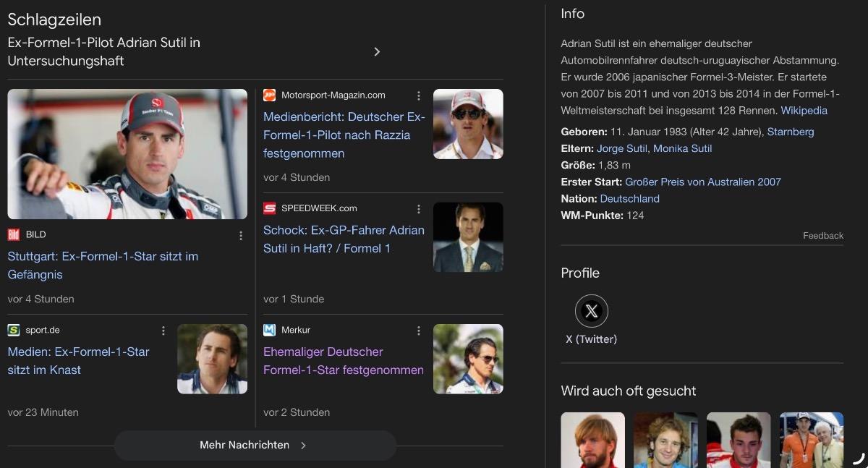
Task: Follow the Jorge Sutil parent link
Action: (x=621, y=148)
